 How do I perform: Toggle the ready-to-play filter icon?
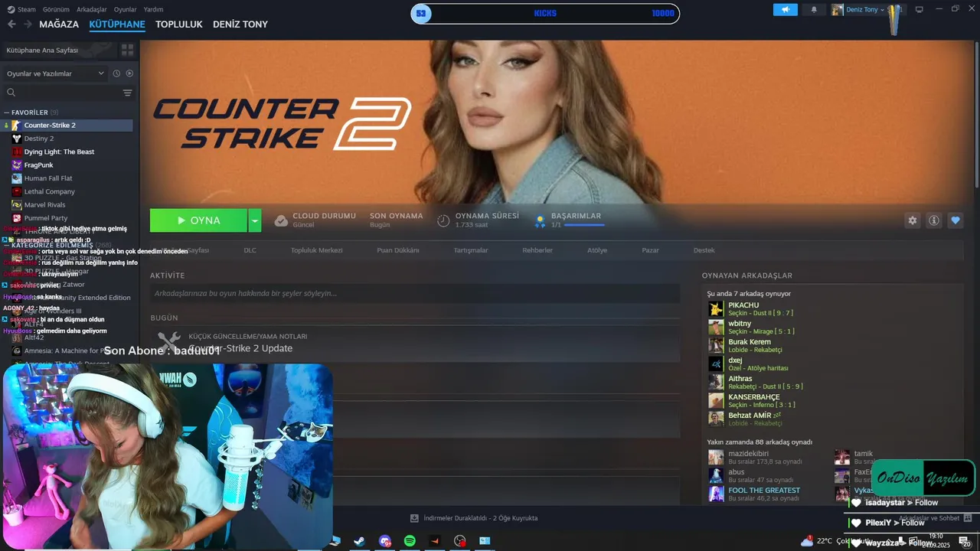pyautogui.click(x=129, y=73)
